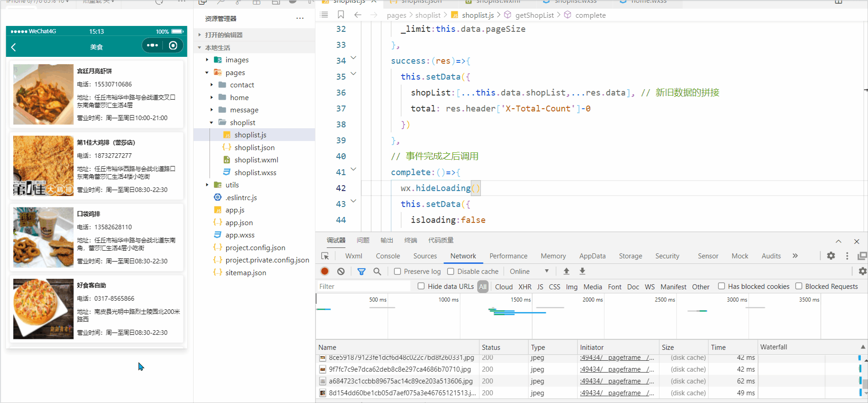Toggle the network filter funnel icon
868x403 pixels.
click(x=361, y=271)
